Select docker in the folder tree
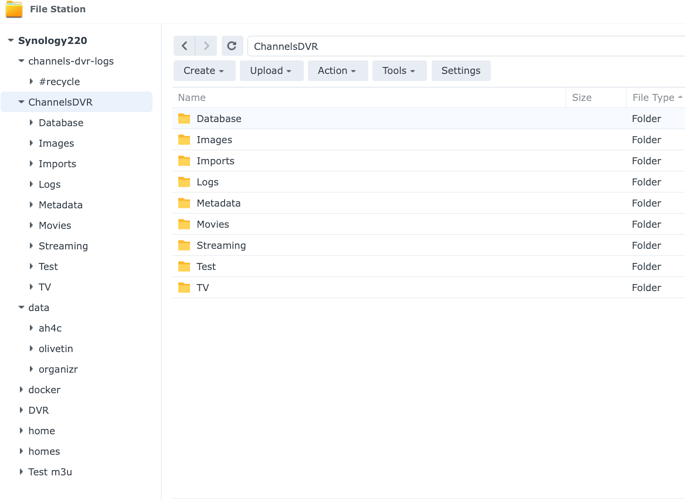Screen dimensions: 685x500 (x=44, y=390)
